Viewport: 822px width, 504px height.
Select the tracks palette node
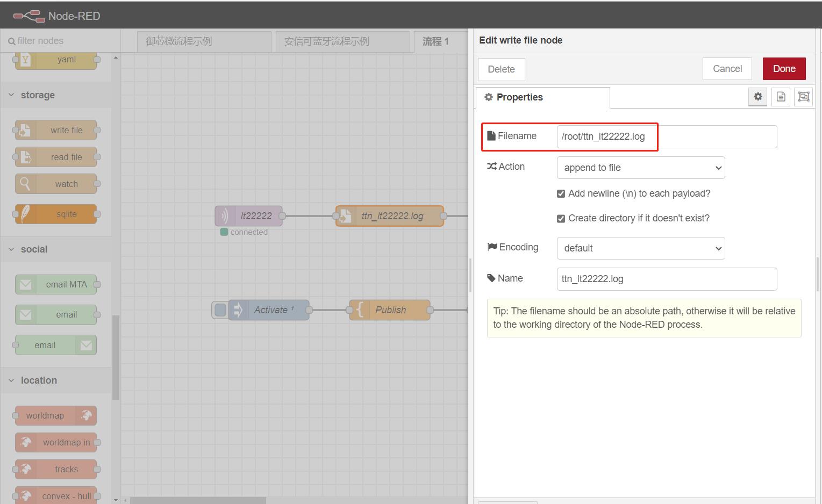tap(56, 469)
